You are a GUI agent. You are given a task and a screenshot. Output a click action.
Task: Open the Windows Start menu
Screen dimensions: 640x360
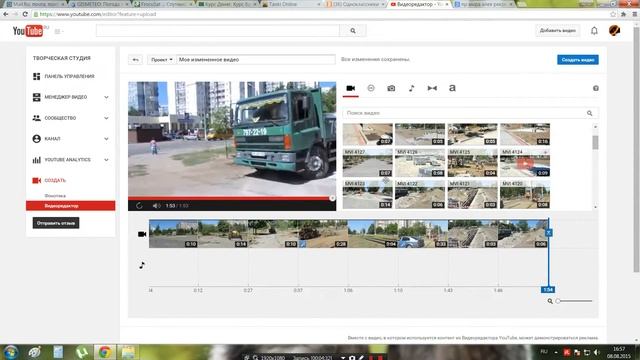11,352
